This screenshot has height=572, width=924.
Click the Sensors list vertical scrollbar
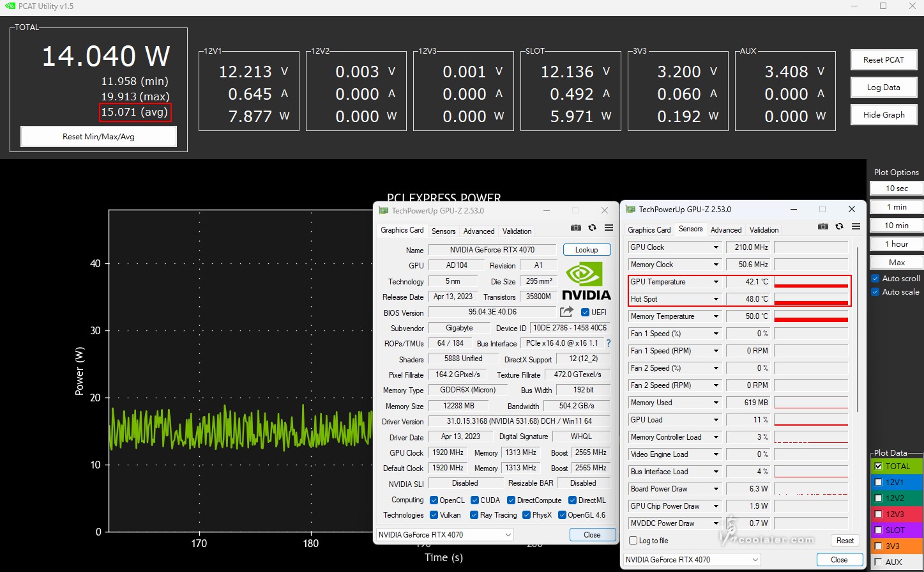[857, 329]
